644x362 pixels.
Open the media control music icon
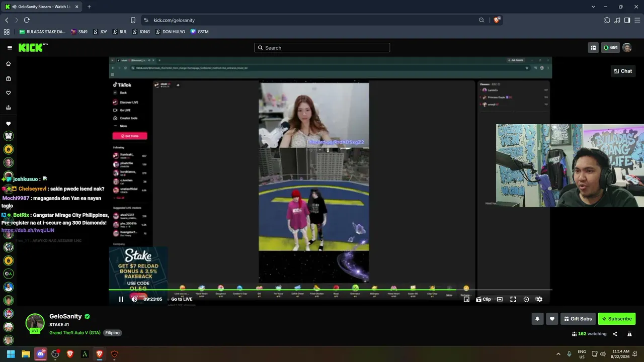(617, 20)
